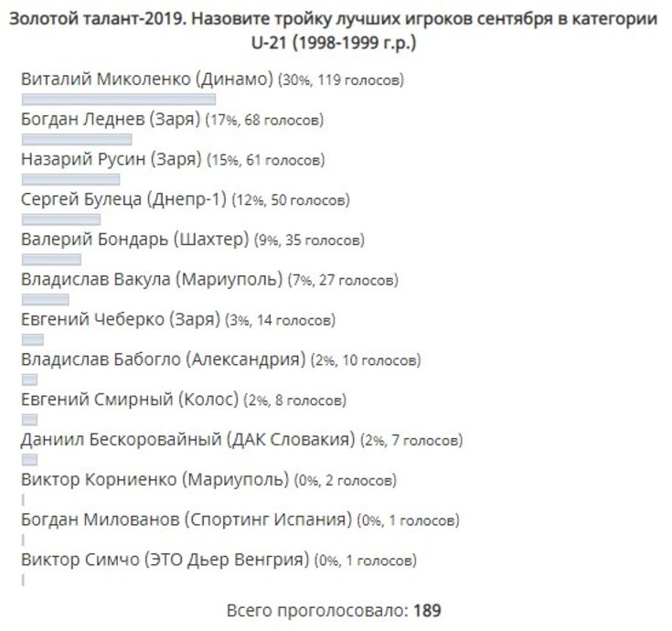Image resolution: width=672 pixels, height=631 pixels.
Task: Click the Бондарь 9% result bar
Action: [51, 260]
